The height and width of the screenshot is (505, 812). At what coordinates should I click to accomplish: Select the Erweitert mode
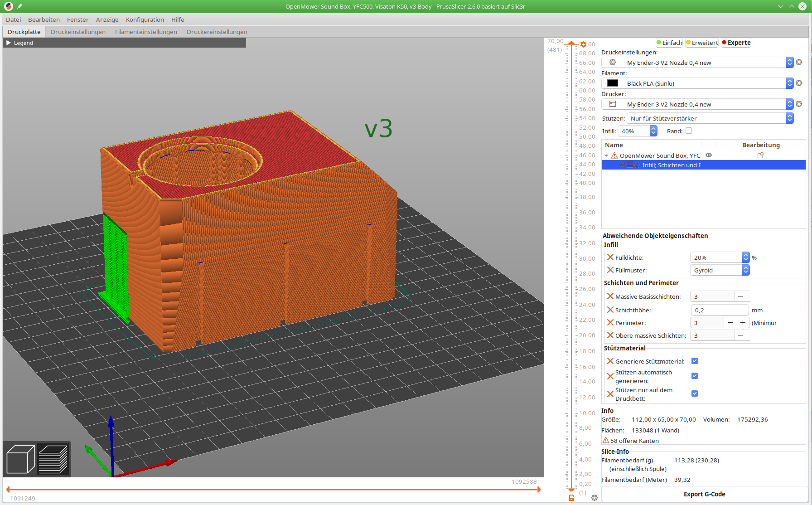702,43
